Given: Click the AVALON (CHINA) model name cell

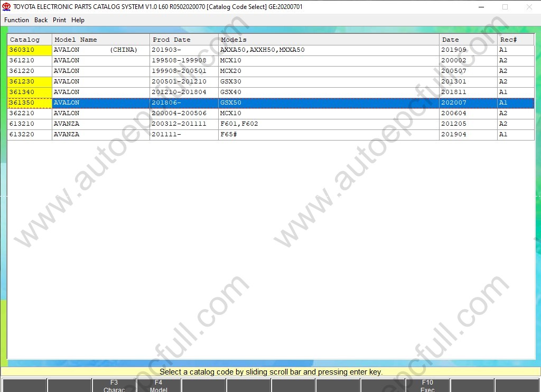Looking at the screenshot, I should (x=101, y=50).
